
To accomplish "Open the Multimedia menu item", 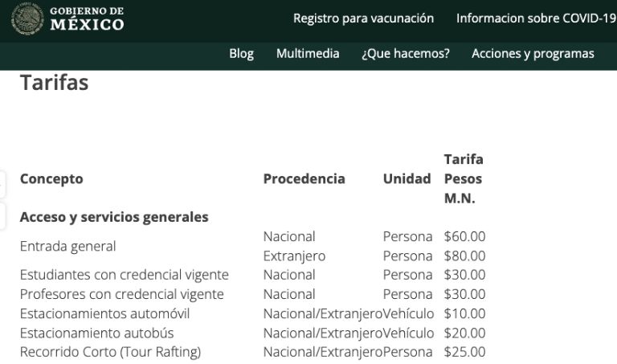I will click(x=308, y=53).
